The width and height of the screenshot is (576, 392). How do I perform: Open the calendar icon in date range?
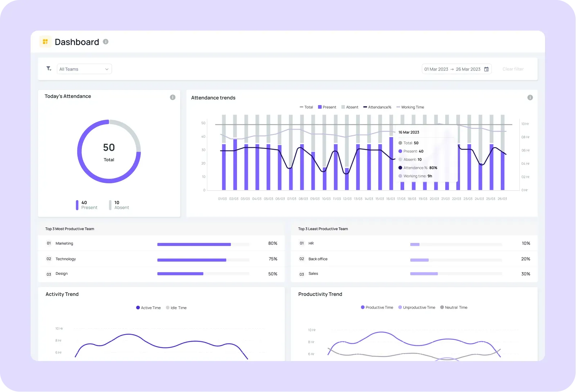point(486,69)
